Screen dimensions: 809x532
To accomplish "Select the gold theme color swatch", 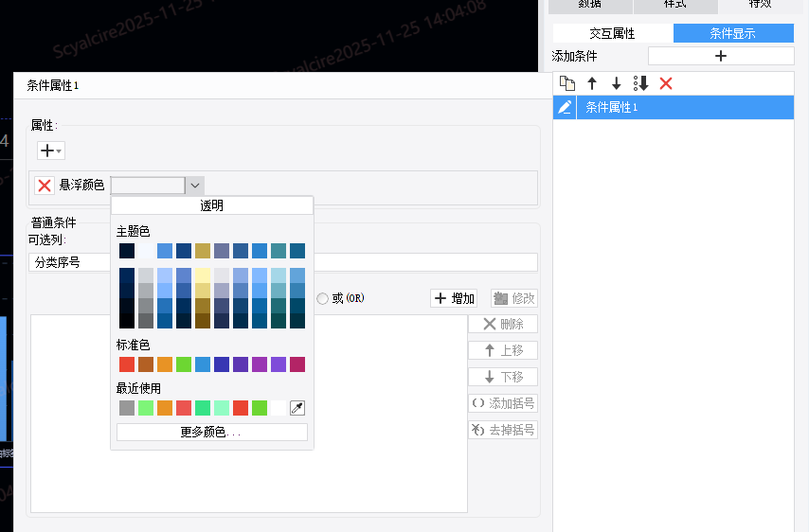I will coord(203,251).
